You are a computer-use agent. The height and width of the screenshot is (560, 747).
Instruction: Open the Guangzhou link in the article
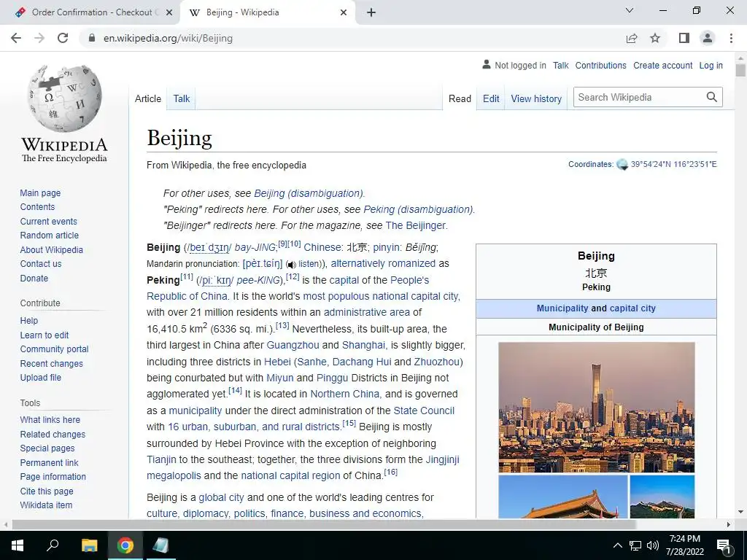tap(293, 345)
